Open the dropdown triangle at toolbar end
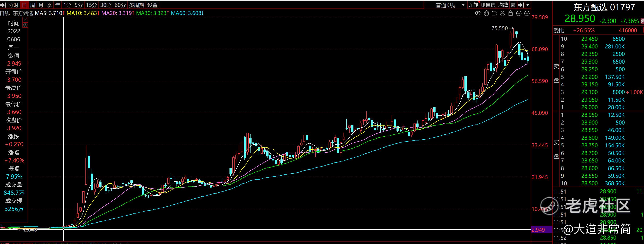The image size is (644, 244). pyautogui.click(x=528, y=5)
